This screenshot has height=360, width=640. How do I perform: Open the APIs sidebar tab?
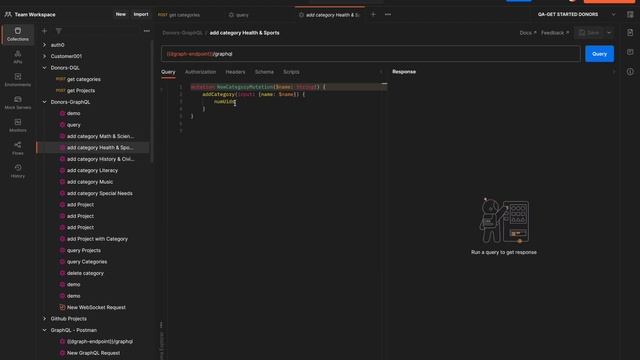pyautogui.click(x=18, y=57)
